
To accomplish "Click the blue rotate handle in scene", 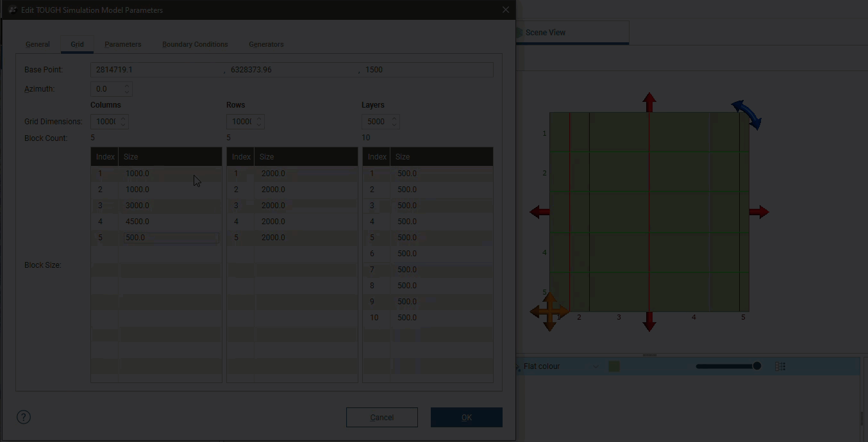I will click(x=747, y=114).
